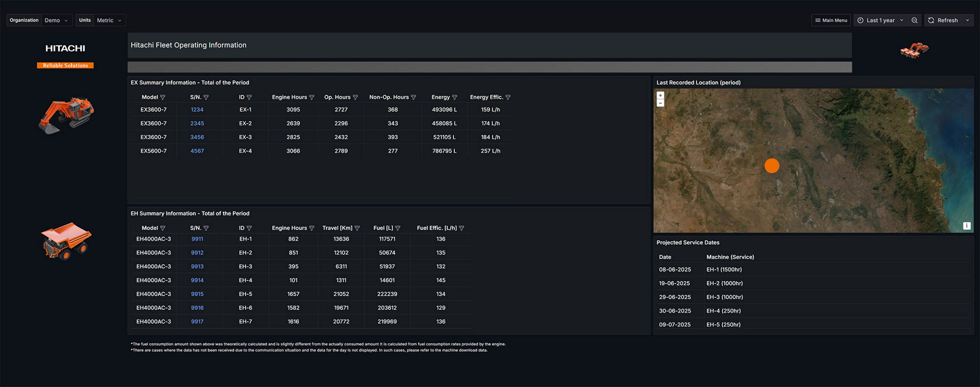Open serial number 1234 link

tap(197, 110)
